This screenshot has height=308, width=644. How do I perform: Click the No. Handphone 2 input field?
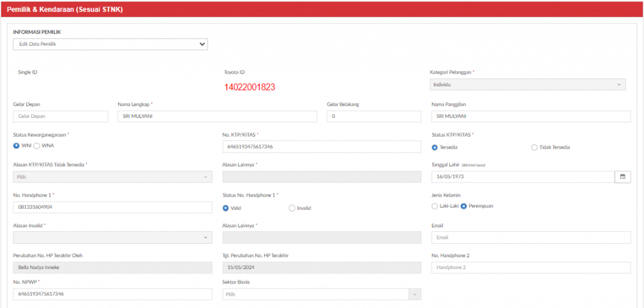point(531,267)
